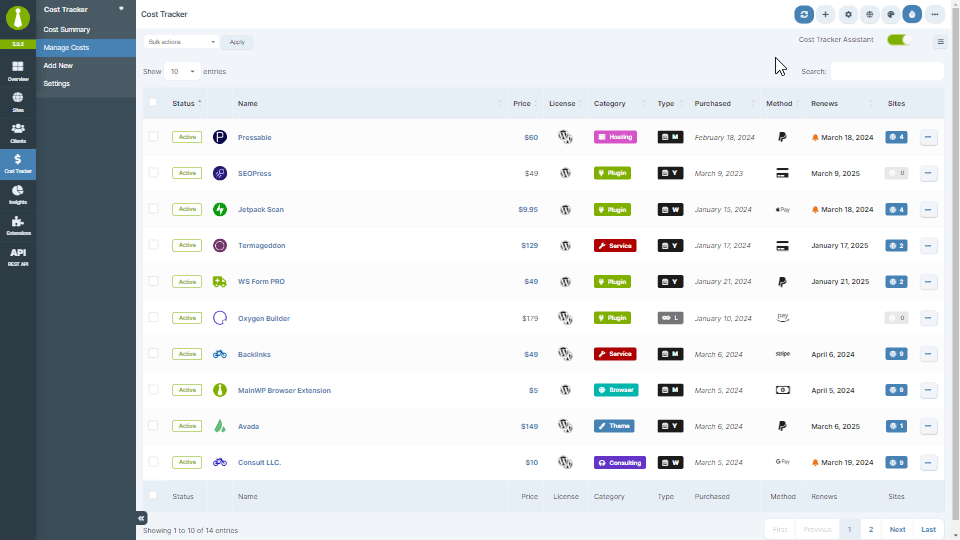Check the SEOPress row checkbox
This screenshot has width=960, height=540.
(153, 173)
